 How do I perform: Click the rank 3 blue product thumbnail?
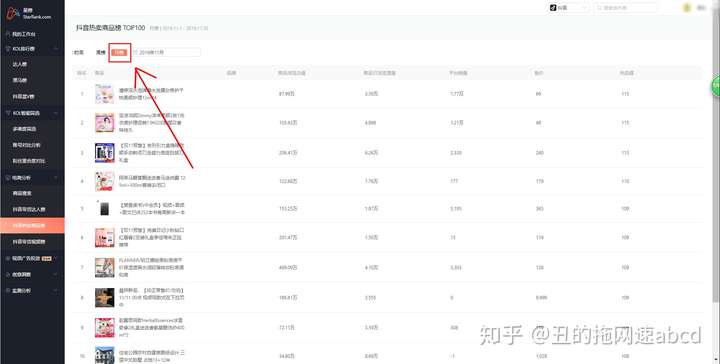tap(105, 153)
